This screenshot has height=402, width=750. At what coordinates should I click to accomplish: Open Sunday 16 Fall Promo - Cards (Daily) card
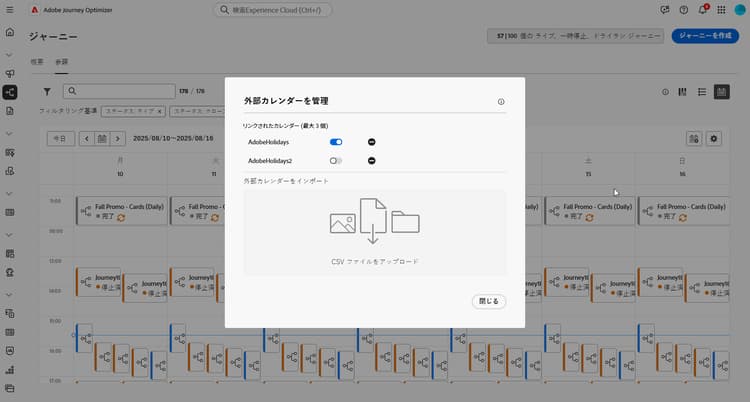[x=684, y=211]
